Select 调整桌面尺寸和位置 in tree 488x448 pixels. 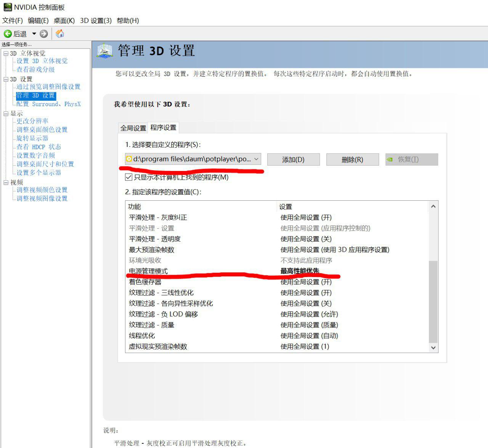(45, 164)
